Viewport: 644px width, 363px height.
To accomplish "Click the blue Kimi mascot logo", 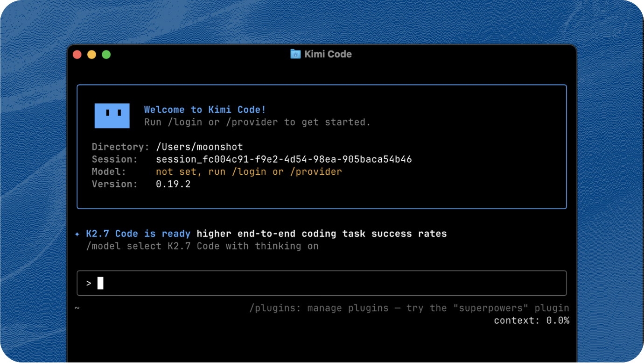I will pyautogui.click(x=112, y=115).
